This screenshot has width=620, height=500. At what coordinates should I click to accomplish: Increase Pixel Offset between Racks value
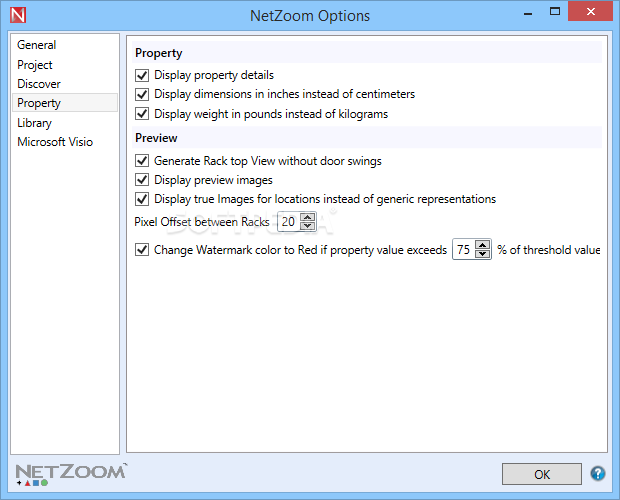tap(308, 217)
